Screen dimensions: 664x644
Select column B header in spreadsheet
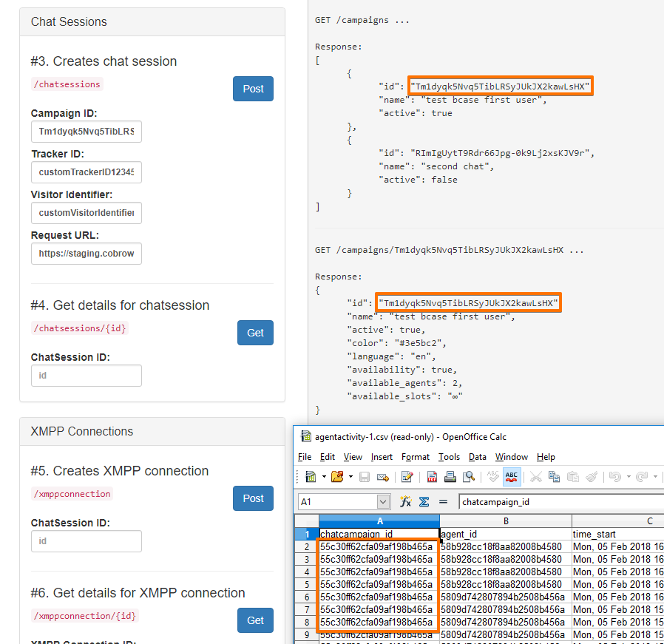[x=506, y=521]
